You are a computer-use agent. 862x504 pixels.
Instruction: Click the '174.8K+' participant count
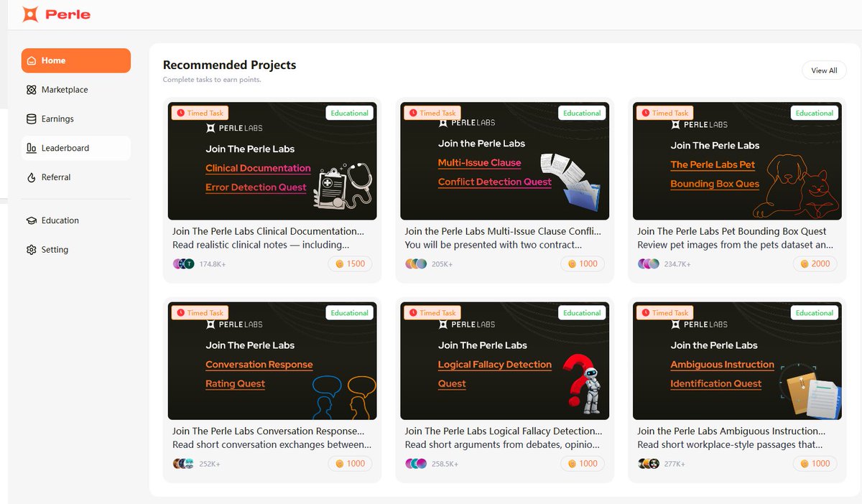(x=213, y=264)
